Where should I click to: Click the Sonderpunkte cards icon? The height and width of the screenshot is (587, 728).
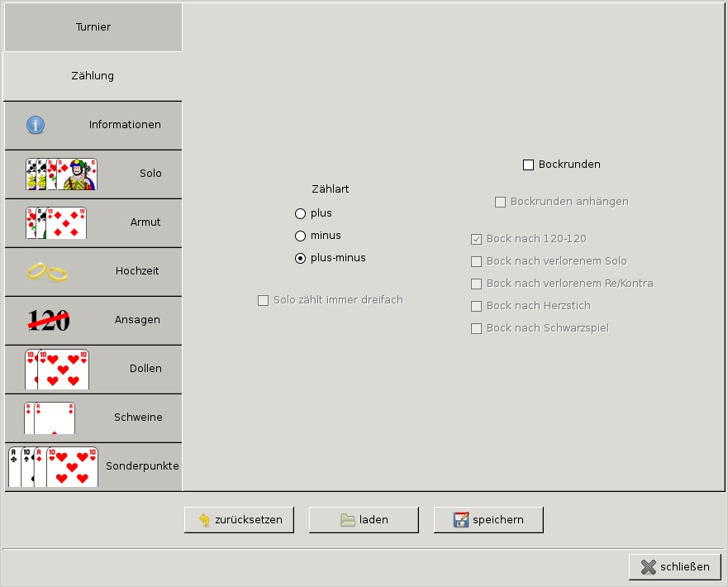point(53,466)
